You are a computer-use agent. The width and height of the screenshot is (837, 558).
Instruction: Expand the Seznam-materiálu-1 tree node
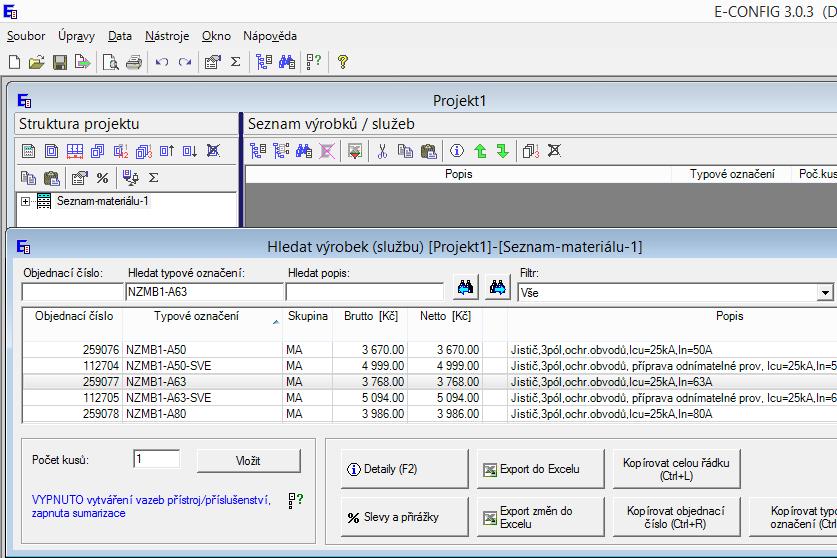pos(25,201)
